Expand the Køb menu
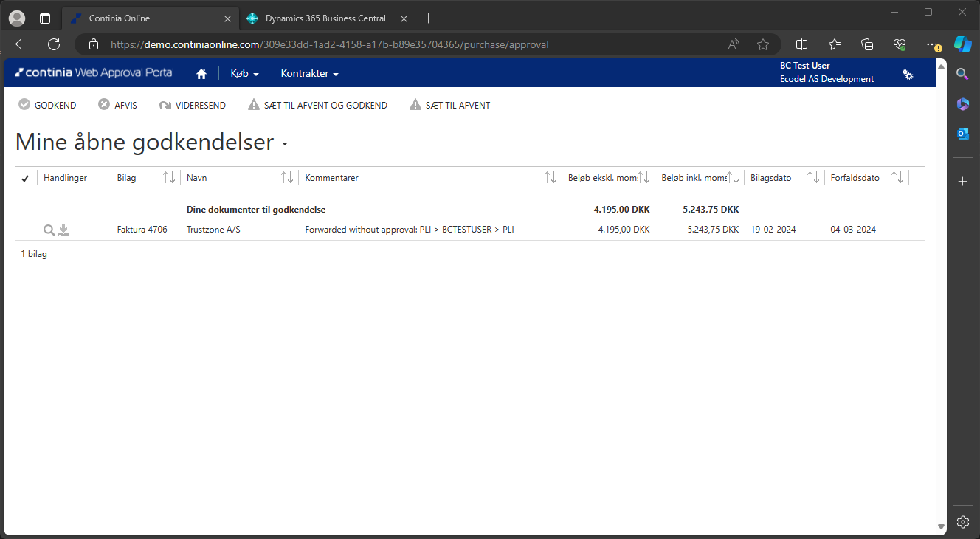This screenshot has height=539, width=980. point(244,74)
